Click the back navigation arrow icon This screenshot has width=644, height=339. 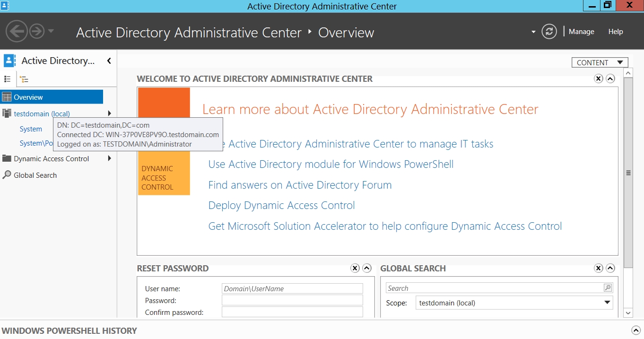(x=17, y=32)
